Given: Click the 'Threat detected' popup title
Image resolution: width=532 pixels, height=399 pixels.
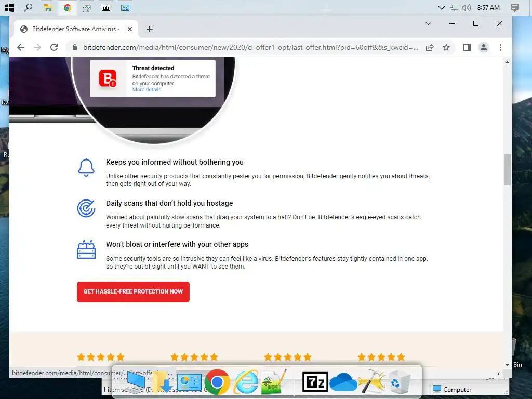Looking at the screenshot, I should [x=153, y=68].
